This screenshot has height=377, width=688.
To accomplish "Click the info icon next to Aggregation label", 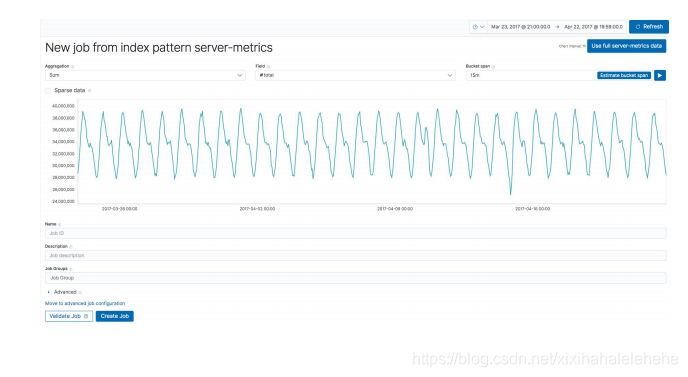I will 72,67.
